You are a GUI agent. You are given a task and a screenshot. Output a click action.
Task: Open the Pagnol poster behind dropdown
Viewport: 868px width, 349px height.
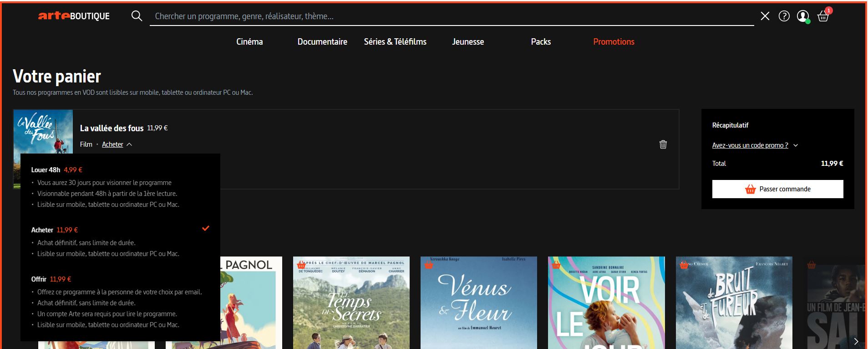251,303
